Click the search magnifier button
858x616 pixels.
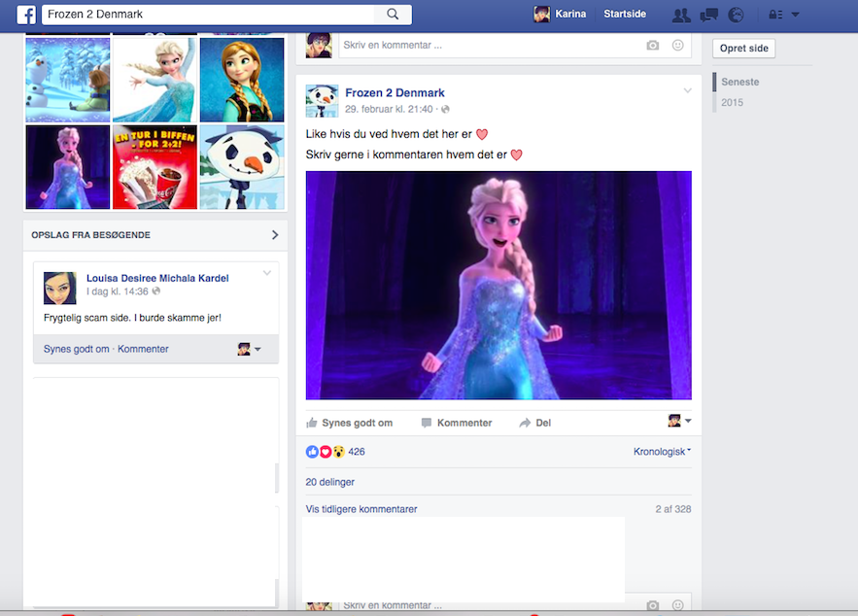point(393,15)
